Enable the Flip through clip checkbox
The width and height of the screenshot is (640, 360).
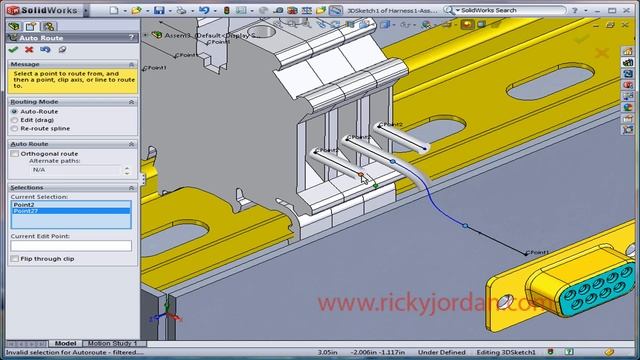click(x=15, y=259)
